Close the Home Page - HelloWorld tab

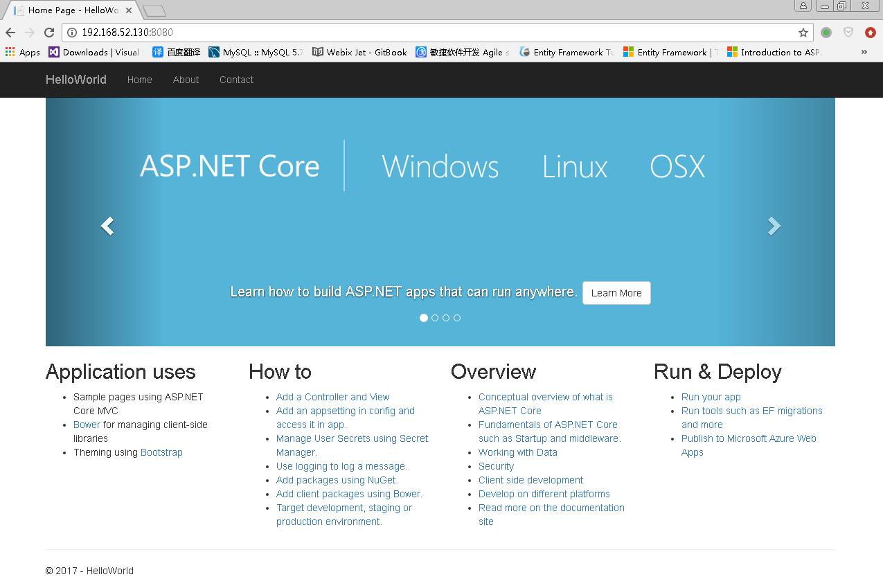(128, 10)
